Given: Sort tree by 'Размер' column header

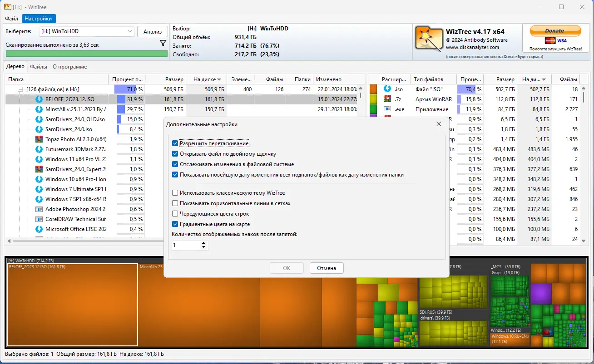Looking at the screenshot, I should (166, 79).
